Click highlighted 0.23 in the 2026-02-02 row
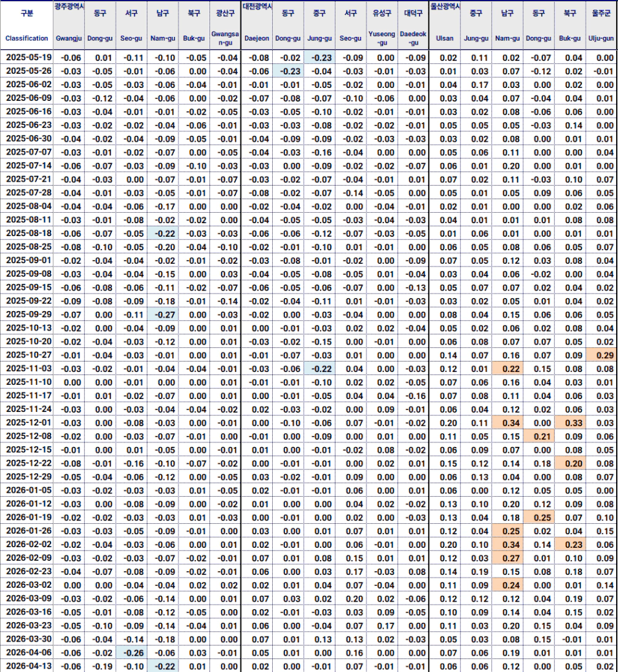 tap(570, 545)
